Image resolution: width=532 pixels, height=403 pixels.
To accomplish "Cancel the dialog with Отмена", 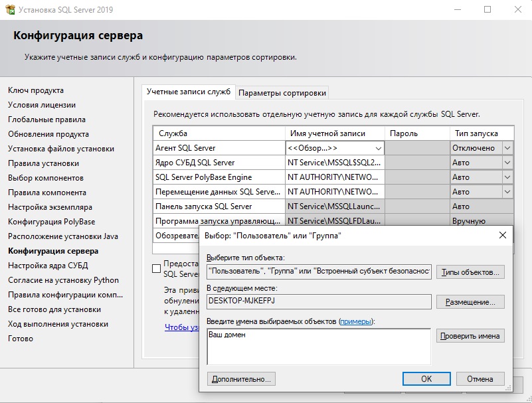I will tap(480, 379).
